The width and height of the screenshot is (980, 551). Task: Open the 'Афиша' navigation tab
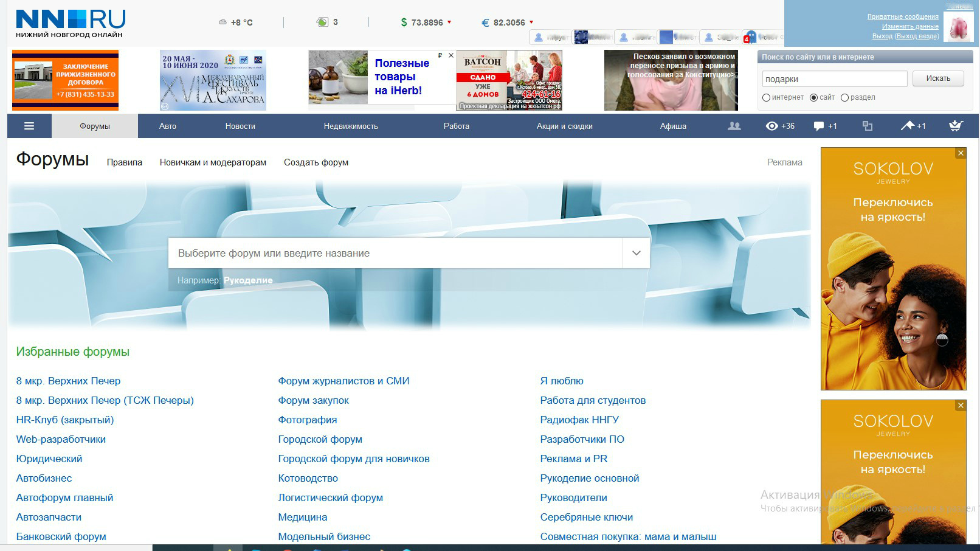click(673, 126)
